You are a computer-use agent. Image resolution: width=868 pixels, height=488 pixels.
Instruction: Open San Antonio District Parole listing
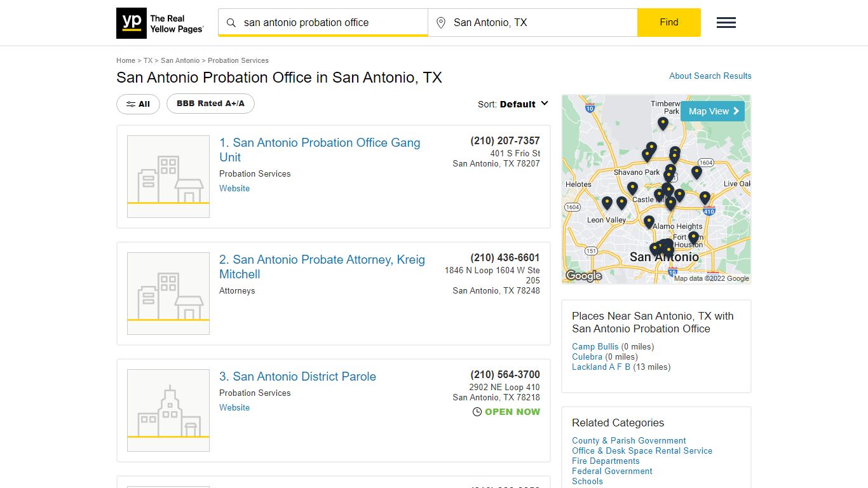pyautogui.click(x=297, y=376)
